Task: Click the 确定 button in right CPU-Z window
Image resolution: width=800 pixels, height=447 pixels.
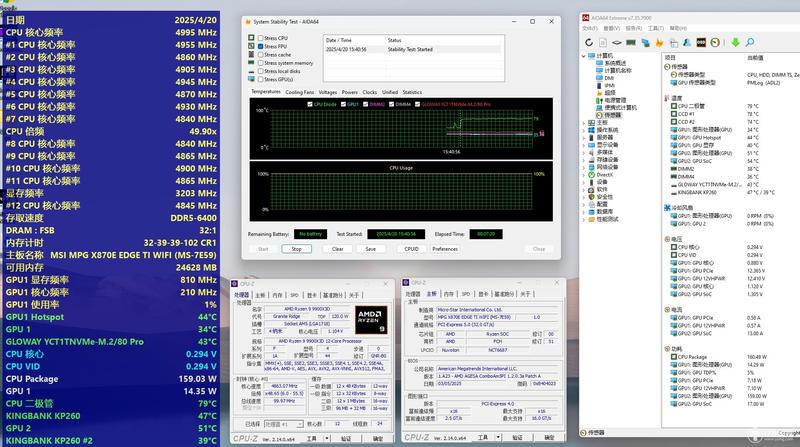Action: 549,437
